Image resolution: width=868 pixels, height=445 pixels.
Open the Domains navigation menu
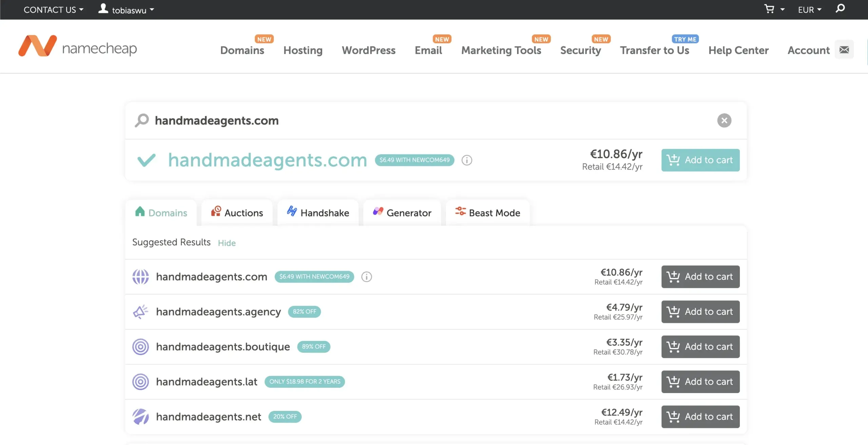pyautogui.click(x=242, y=50)
